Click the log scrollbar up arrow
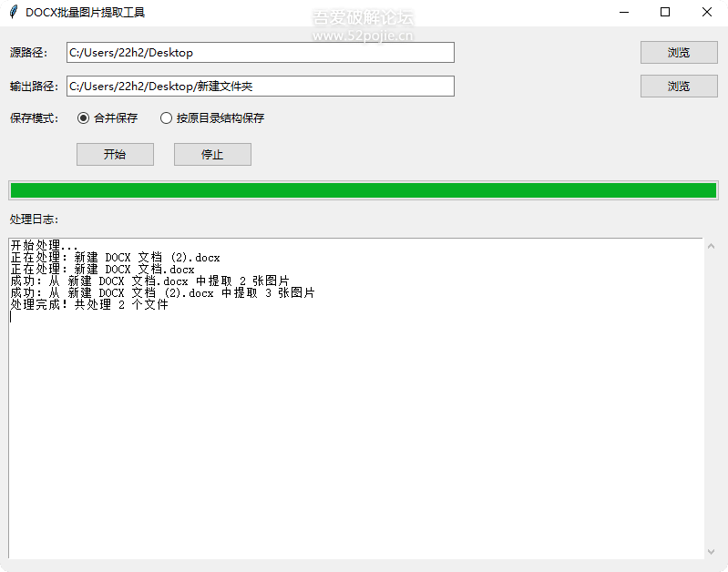 tap(711, 247)
